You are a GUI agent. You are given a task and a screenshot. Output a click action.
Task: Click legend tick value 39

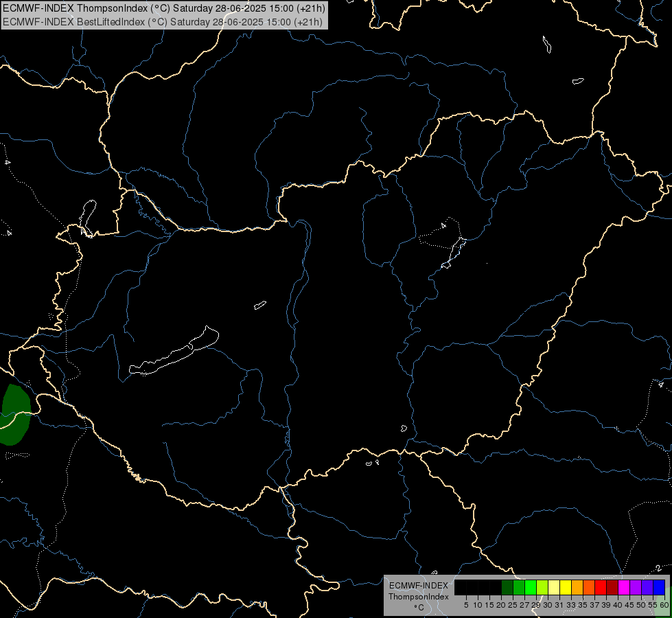[x=606, y=605]
